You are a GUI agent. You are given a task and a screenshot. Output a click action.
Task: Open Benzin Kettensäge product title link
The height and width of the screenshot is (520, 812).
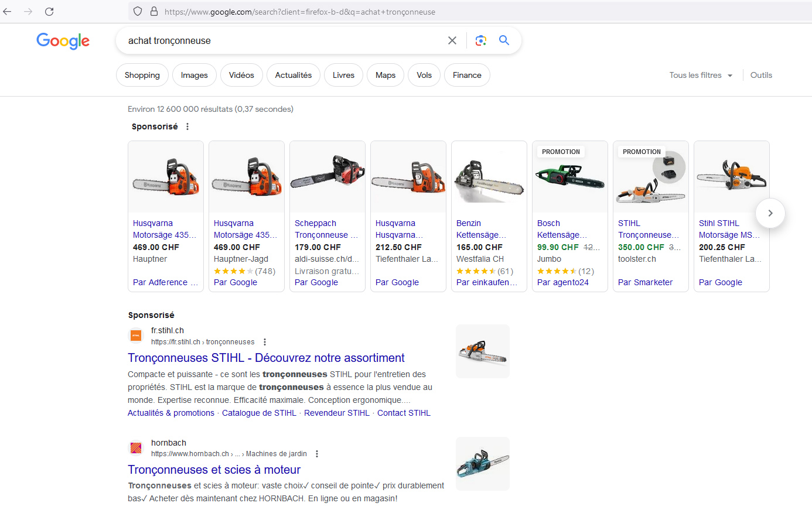(x=482, y=229)
